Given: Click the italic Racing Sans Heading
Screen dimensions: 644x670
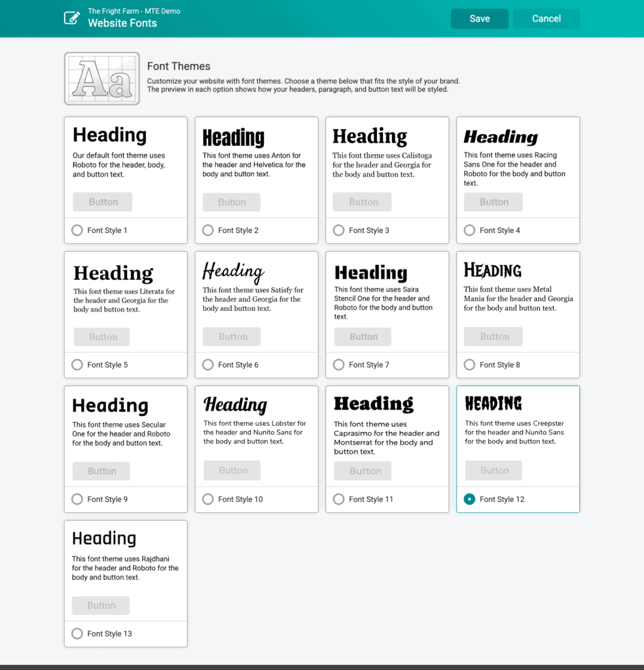Looking at the screenshot, I should 501,137.
